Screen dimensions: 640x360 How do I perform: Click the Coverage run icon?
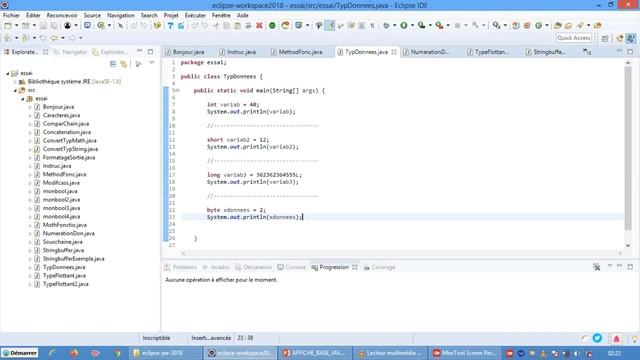(421, 25)
